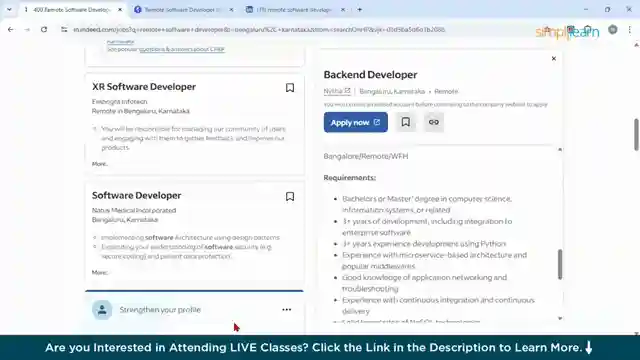The image size is (640, 360).
Task: Minimize the browser window
Action: 586,9
